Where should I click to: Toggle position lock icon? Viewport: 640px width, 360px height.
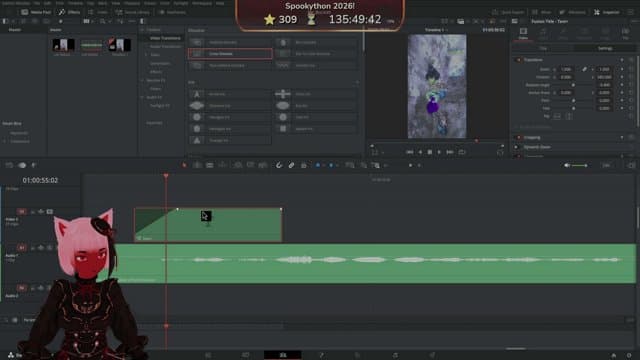304,165
